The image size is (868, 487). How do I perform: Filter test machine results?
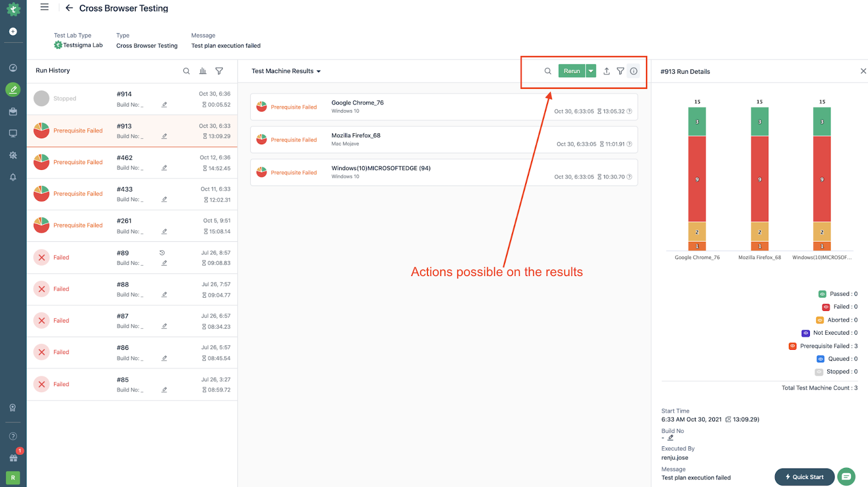[x=620, y=71]
